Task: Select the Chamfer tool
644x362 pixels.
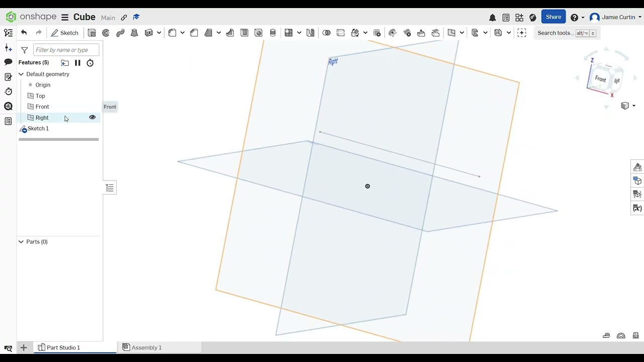Action: (x=194, y=33)
